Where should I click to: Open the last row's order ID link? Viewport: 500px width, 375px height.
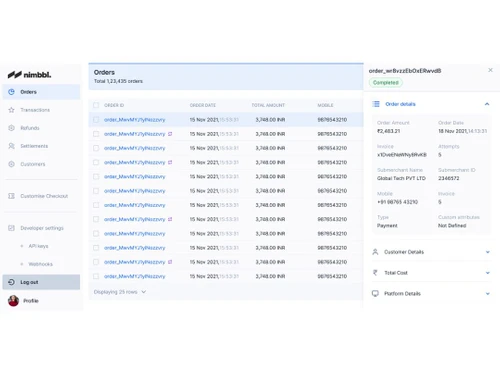click(x=134, y=276)
